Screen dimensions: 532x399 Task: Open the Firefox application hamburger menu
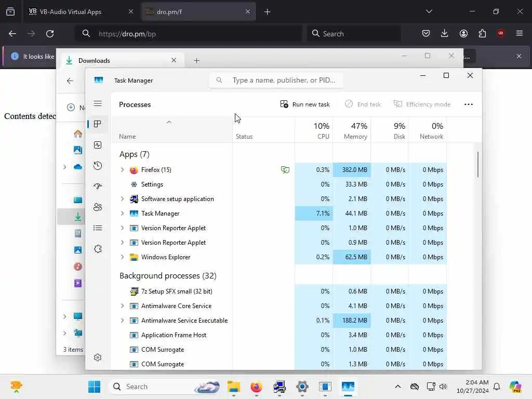click(x=520, y=33)
